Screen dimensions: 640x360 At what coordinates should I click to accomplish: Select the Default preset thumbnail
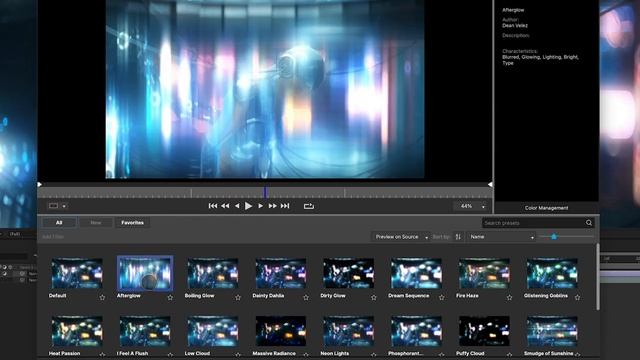click(x=77, y=273)
